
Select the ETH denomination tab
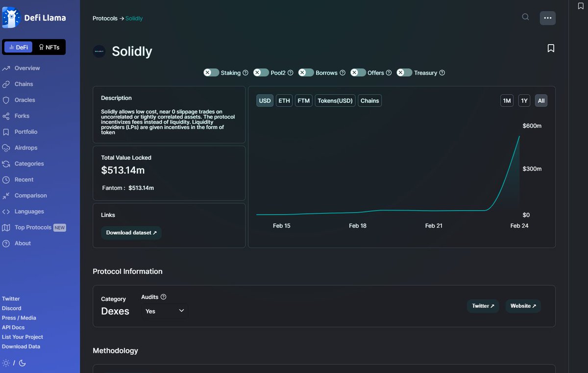pos(284,100)
